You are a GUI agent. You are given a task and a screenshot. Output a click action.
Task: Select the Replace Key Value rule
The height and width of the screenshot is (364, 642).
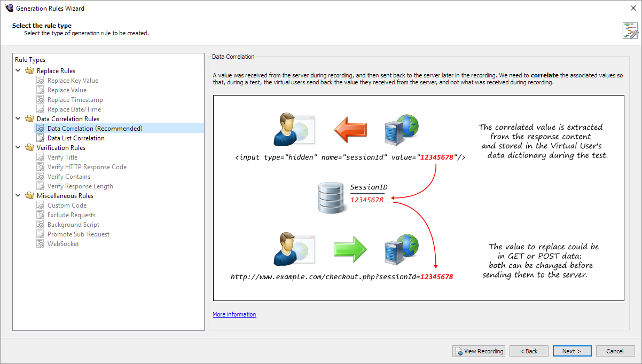pyautogui.click(x=73, y=81)
